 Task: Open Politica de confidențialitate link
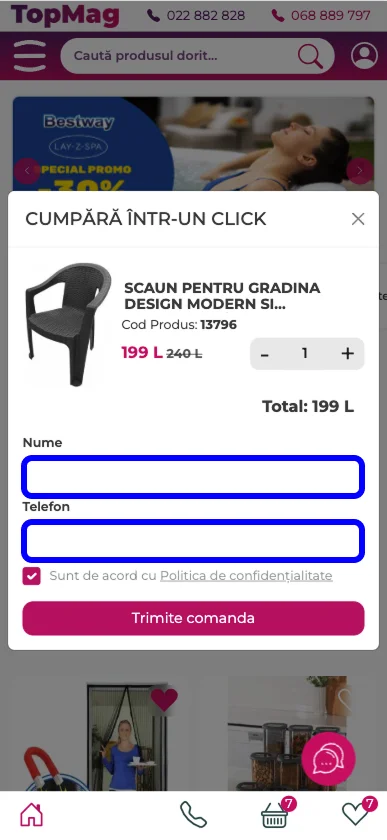246,576
